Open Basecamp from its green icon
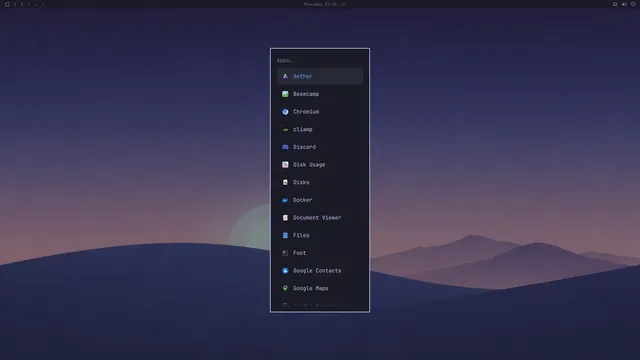 point(285,94)
